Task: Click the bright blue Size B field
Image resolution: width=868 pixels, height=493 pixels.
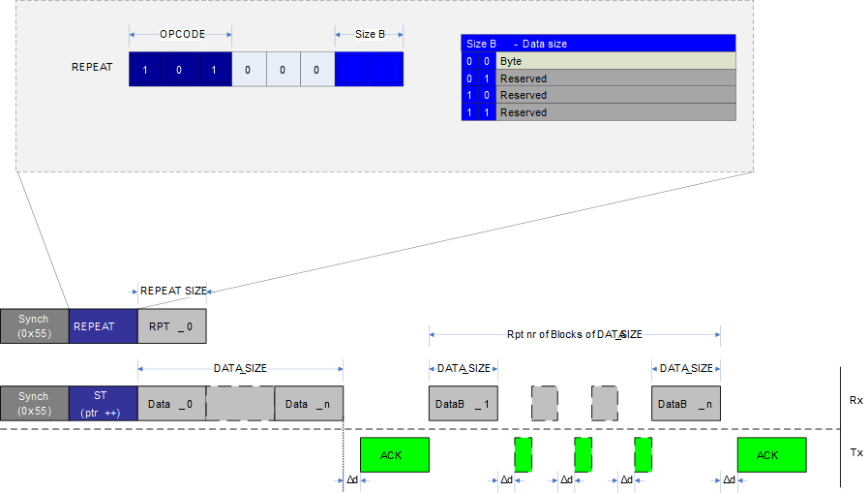Action: pyautogui.click(x=369, y=69)
